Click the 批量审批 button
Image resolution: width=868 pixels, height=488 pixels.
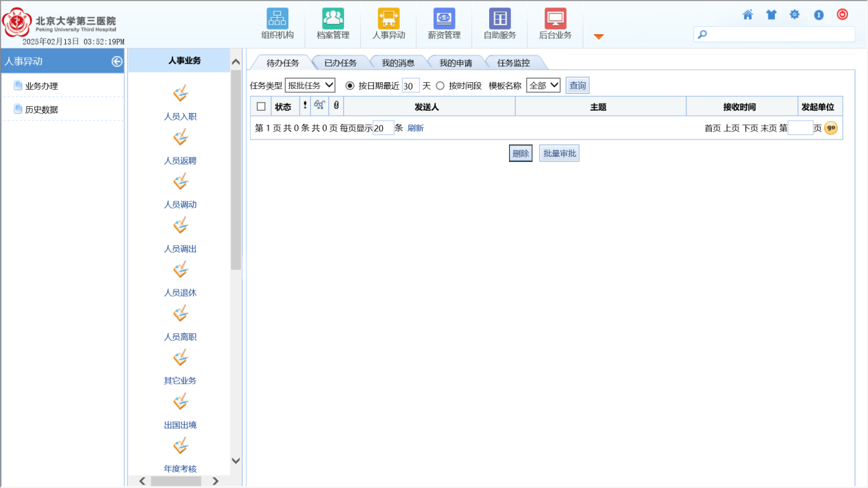pos(559,153)
